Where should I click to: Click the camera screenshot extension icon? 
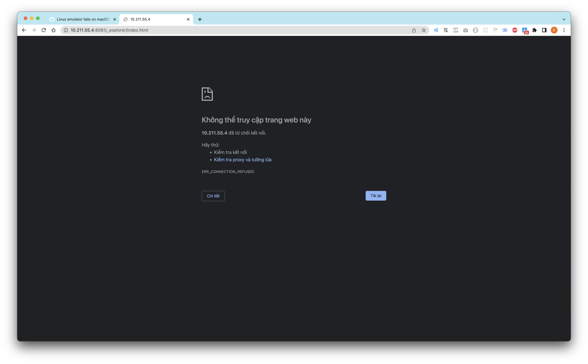(465, 30)
